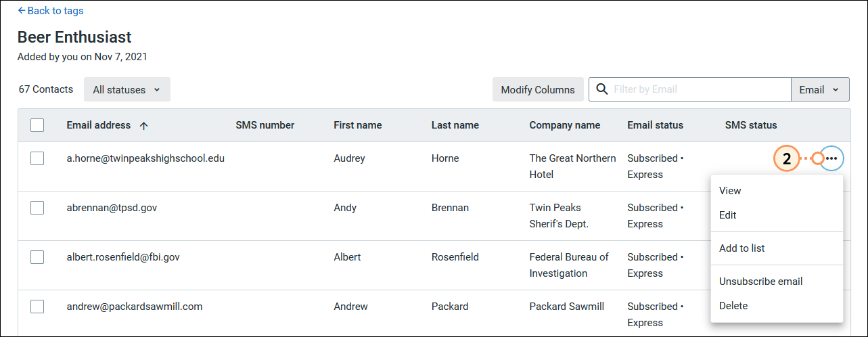
Task: Mark the checkbox for andrew@packardsawmill.com
Action: 37,307
